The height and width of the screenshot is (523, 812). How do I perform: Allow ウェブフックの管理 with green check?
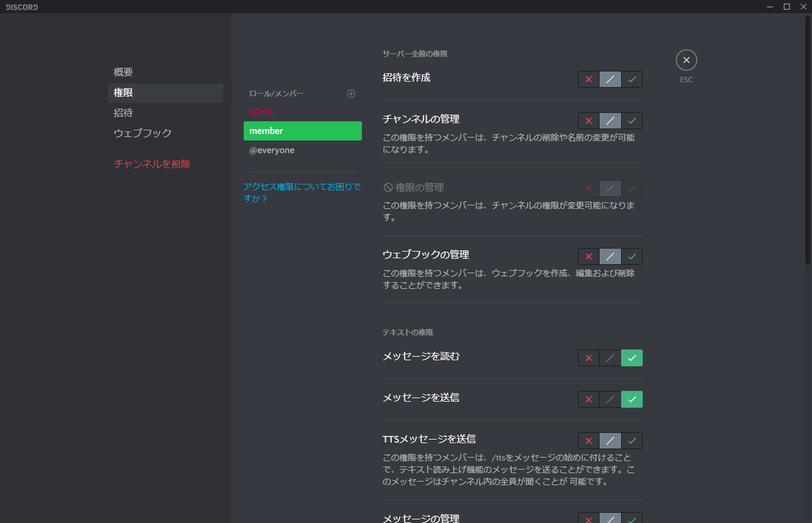coord(632,256)
